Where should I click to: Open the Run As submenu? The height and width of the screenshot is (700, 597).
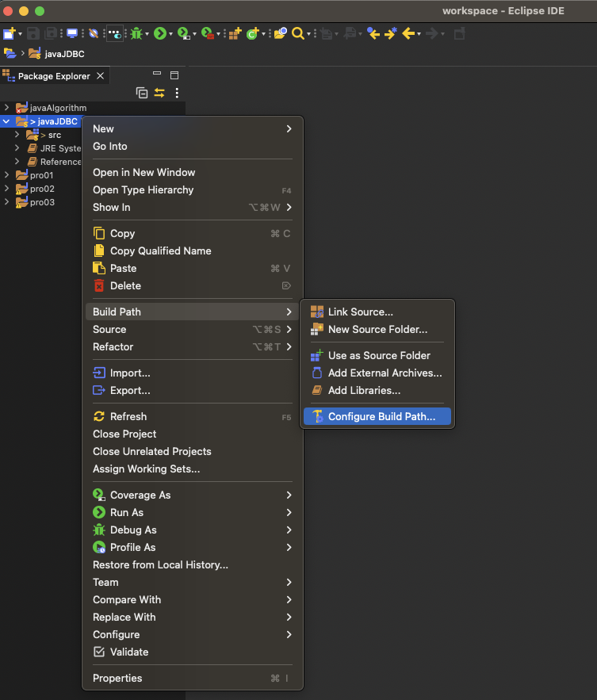coord(193,512)
